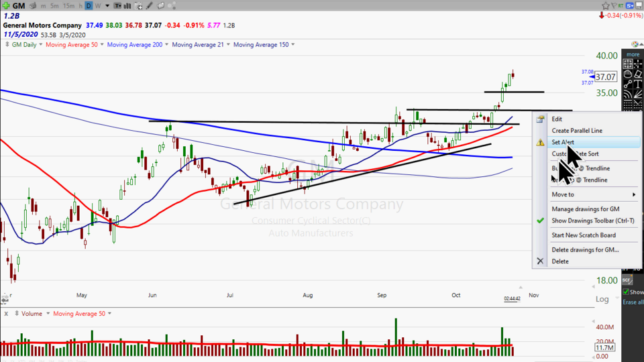Viewport: 644px width, 362px height.
Task: Select the arcs drawing tool
Action: coord(628,95)
